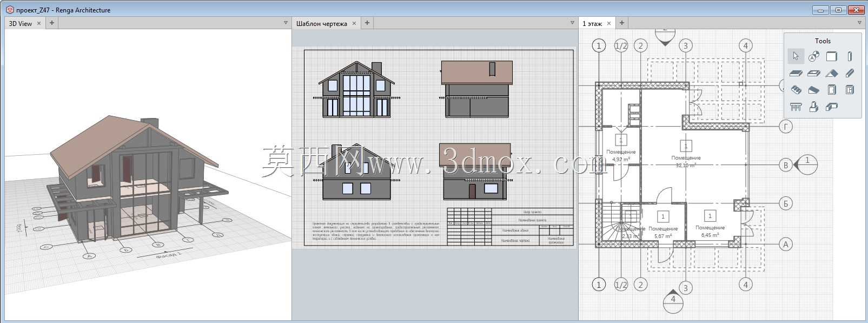The width and height of the screenshot is (868, 323).
Task: Activate the Railing tool
Action: 796,107
